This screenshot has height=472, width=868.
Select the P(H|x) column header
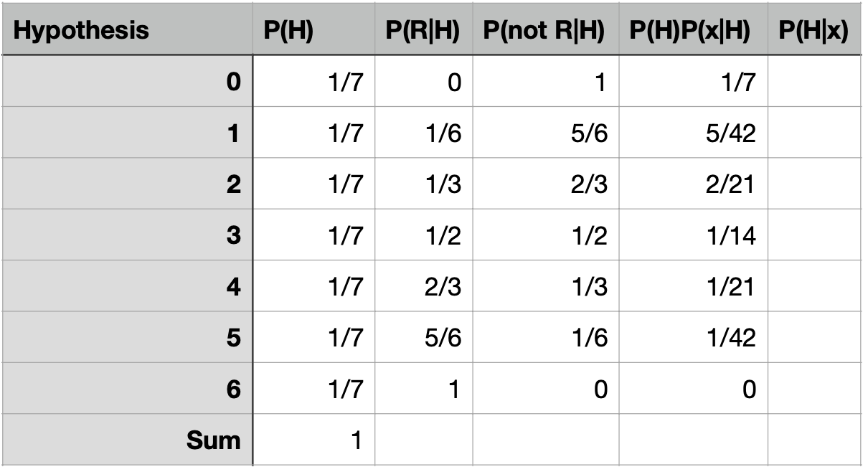813,30
